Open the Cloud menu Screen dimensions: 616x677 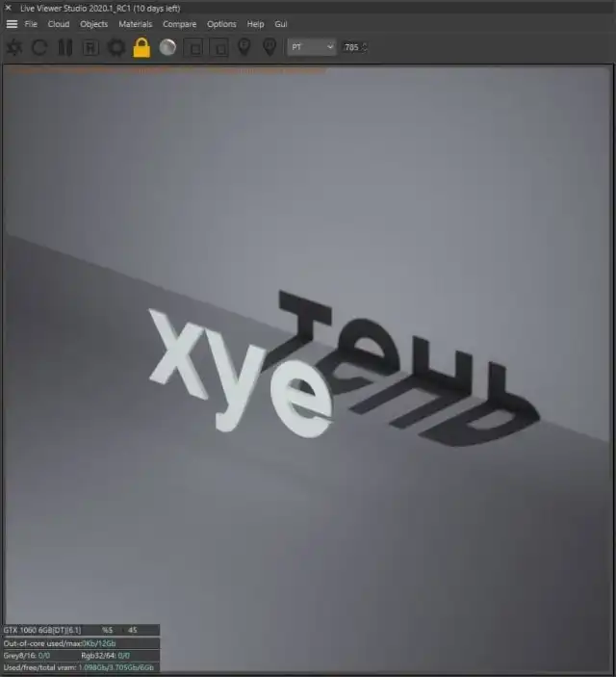point(59,24)
